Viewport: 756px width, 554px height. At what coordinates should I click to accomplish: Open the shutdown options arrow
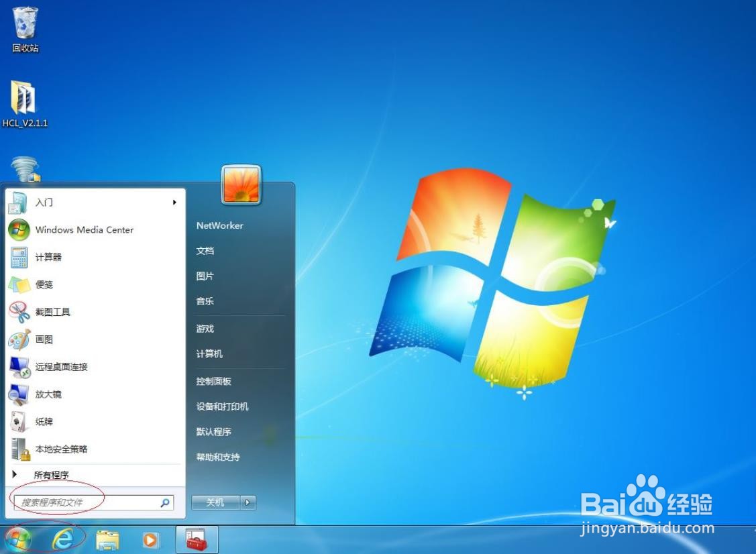tap(248, 502)
